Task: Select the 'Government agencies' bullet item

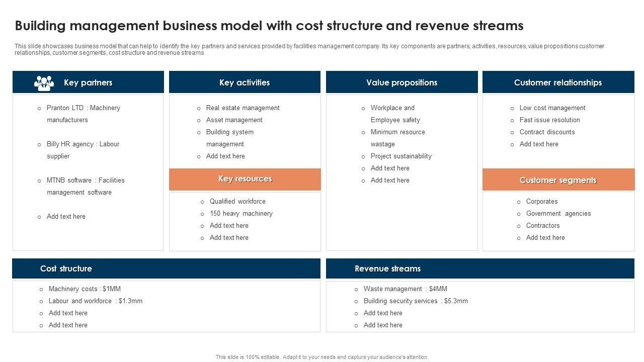Action: coord(558,214)
